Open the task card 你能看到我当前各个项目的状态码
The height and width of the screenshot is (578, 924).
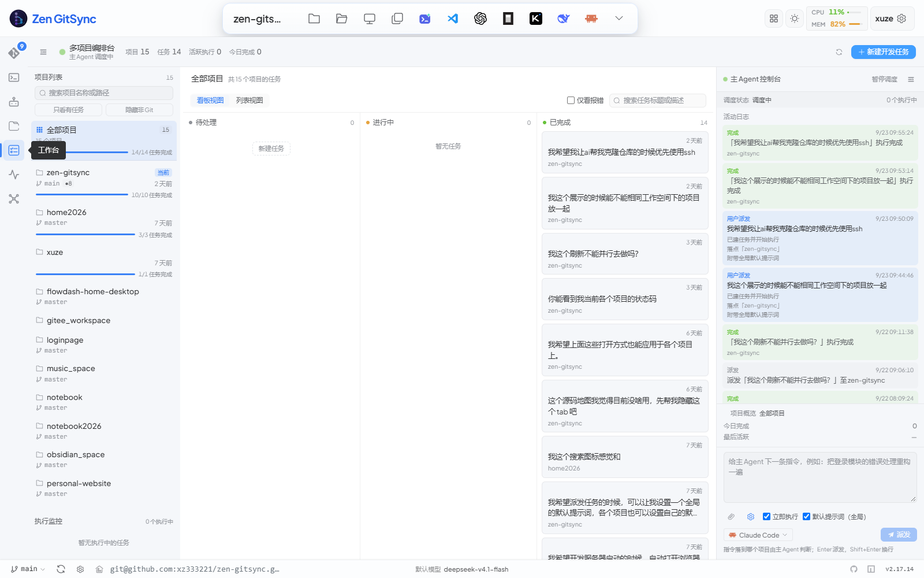tap(625, 299)
